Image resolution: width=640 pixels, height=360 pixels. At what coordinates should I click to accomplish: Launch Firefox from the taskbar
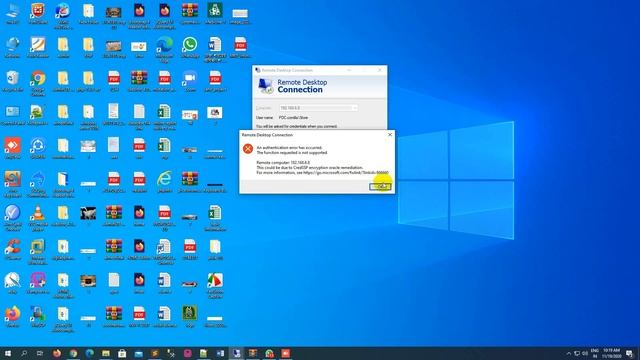pos(57,353)
